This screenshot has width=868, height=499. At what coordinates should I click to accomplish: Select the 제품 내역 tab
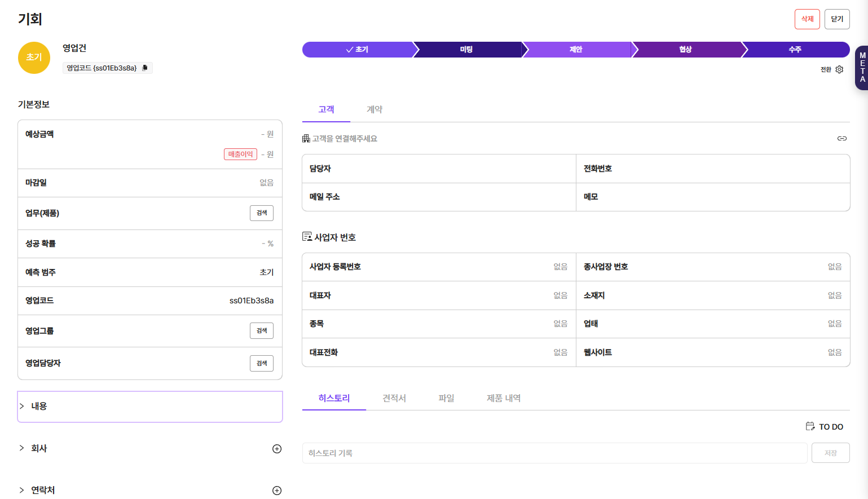[503, 398]
